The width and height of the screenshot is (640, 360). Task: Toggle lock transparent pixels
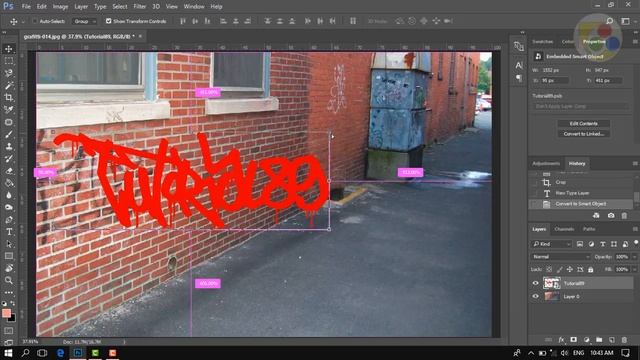549,269
